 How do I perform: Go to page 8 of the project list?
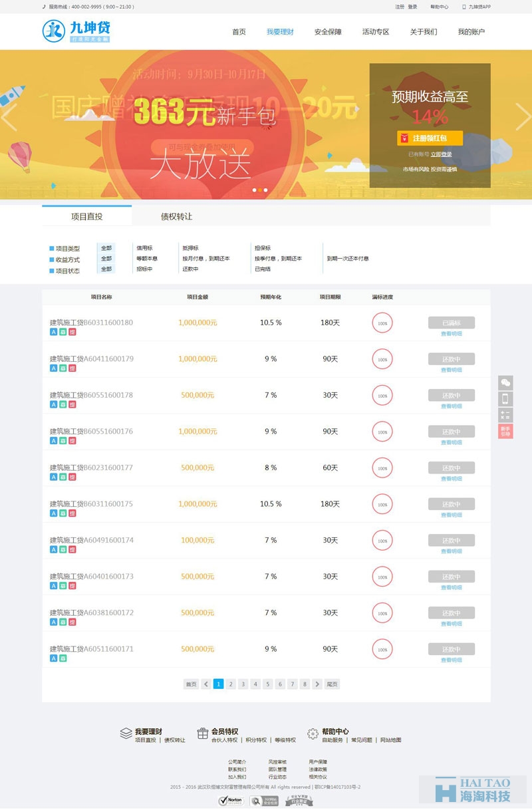[305, 684]
